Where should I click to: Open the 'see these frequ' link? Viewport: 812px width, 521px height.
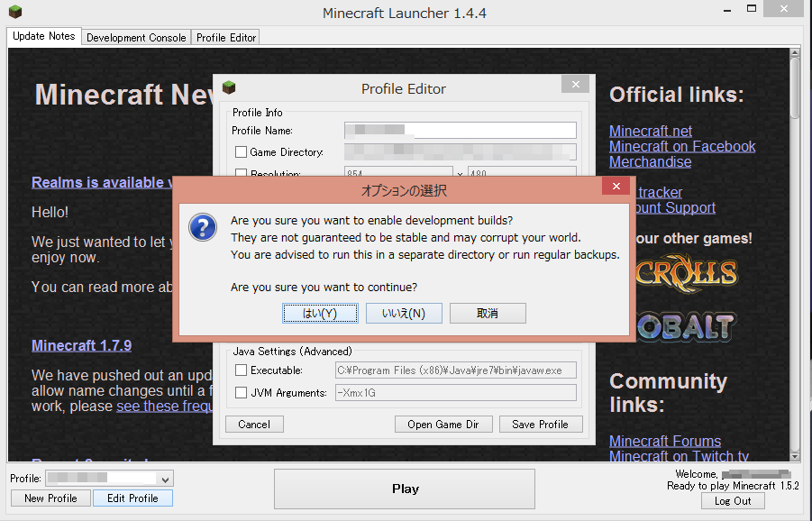164,406
